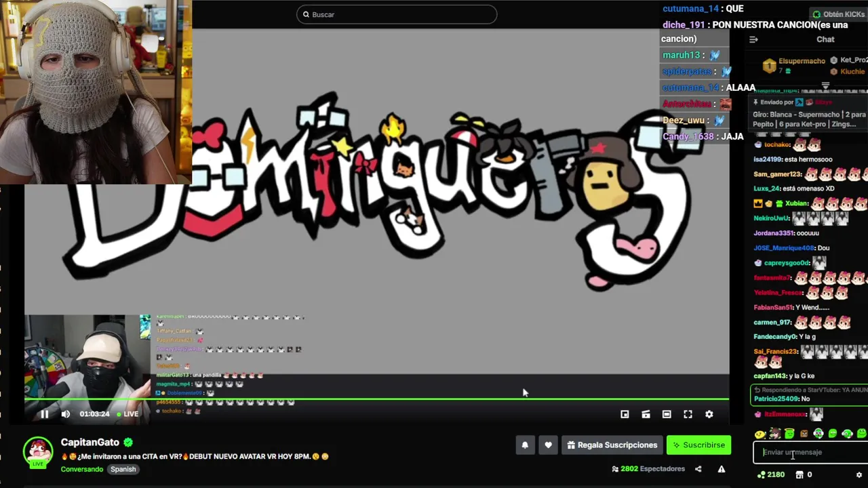
Task: Expand the gifter leaderboard chevron
Action: click(x=825, y=86)
